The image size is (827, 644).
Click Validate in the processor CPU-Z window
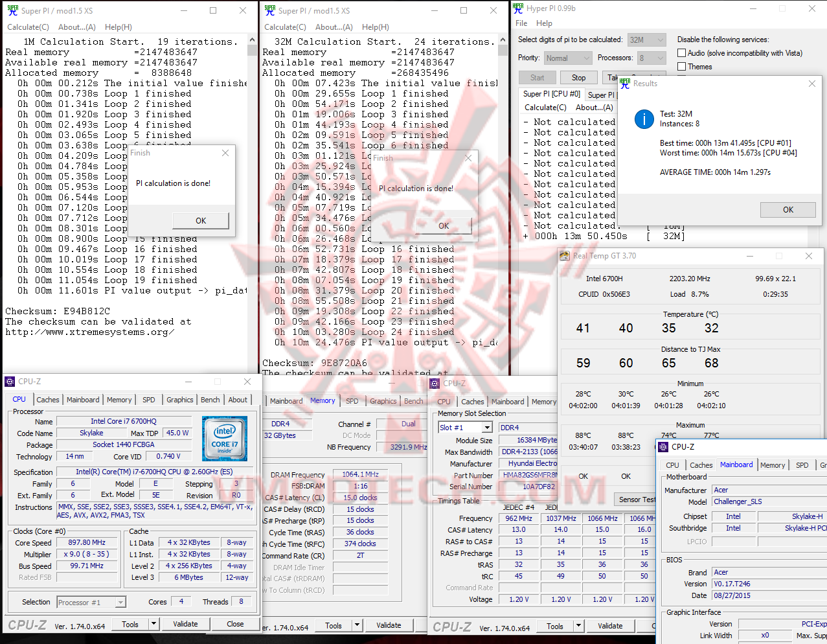(x=185, y=624)
